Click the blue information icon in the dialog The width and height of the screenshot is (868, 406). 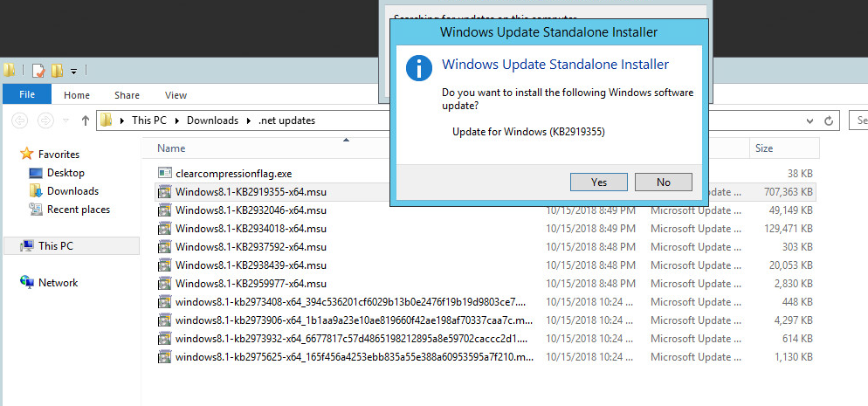point(419,68)
